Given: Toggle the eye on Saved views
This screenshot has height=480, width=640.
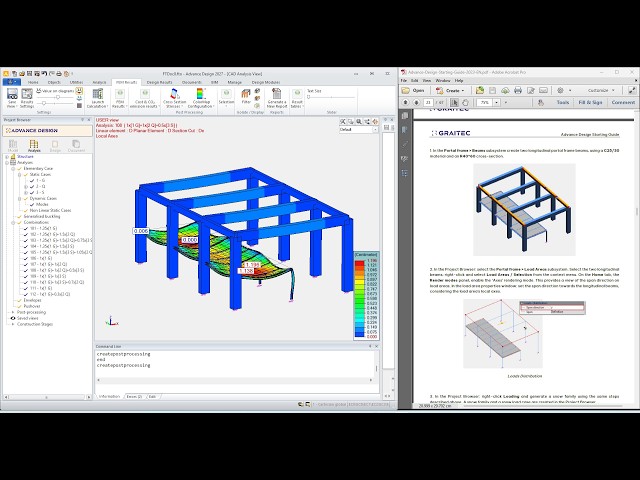Looking at the screenshot, I should pos(13,318).
